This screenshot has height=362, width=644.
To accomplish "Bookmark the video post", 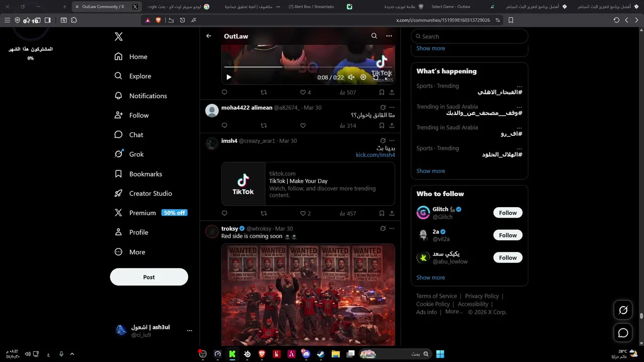I will (x=382, y=93).
